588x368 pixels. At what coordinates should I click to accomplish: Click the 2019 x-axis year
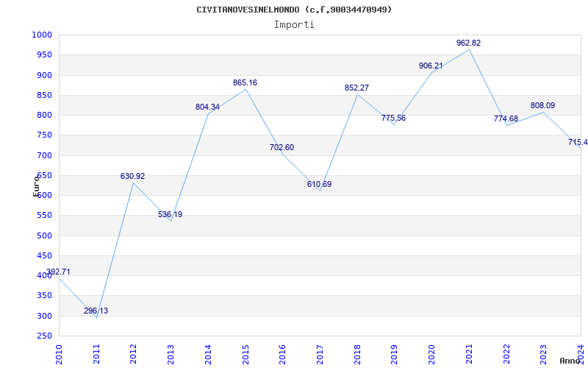coord(395,355)
